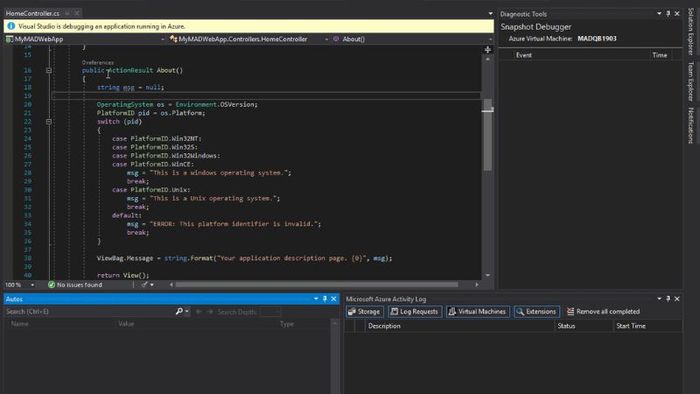Viewport: 700px width, 394px height.
Task: Open the Diagnostic Tools window position dropdown
Action: 659,14
